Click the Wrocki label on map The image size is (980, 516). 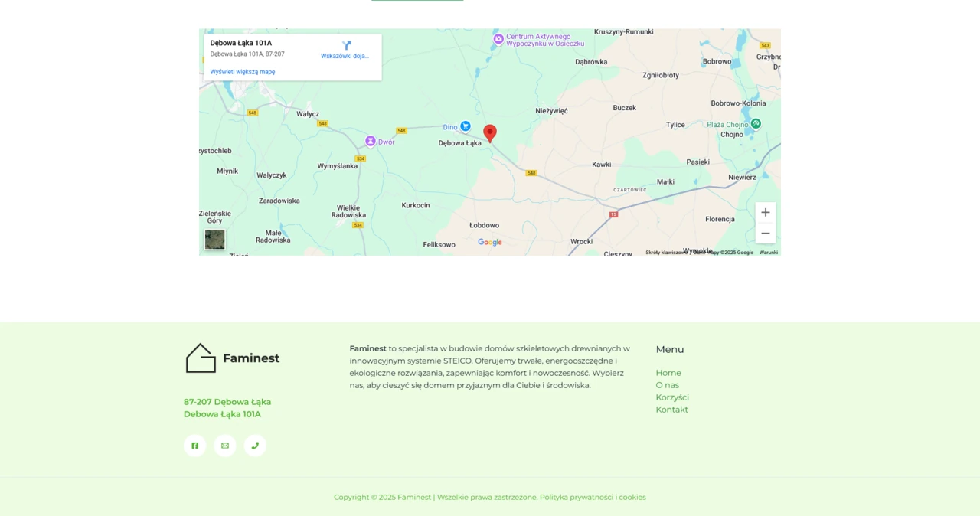point(581,242)
